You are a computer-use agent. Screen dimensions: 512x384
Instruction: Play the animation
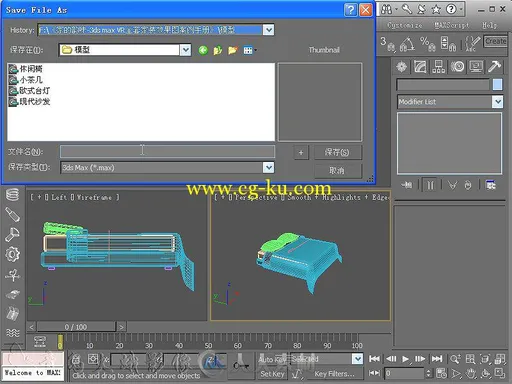click(x=405, y=359)
